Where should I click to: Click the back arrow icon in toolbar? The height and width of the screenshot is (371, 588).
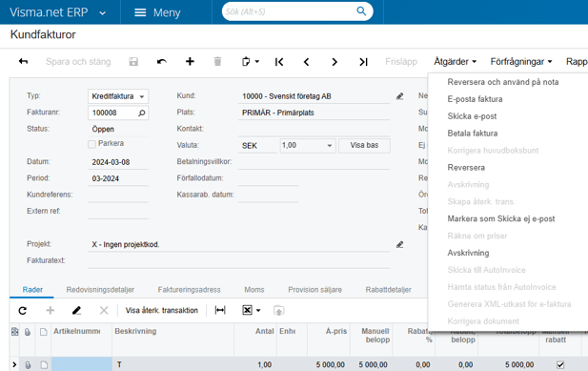coord(23,61)
